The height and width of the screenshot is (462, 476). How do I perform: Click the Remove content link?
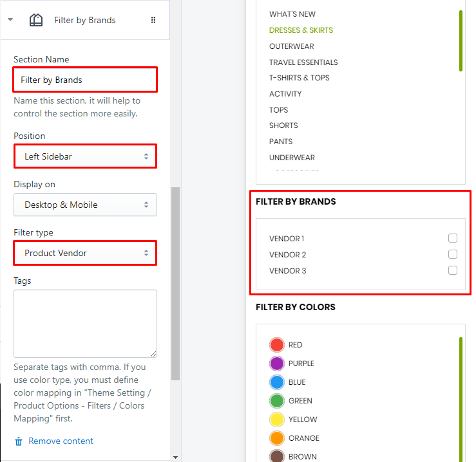61,441
